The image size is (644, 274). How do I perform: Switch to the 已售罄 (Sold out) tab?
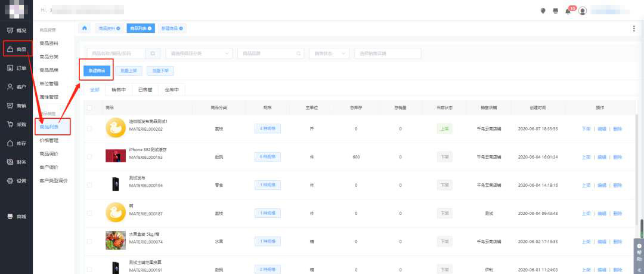[x=145, y=90]
